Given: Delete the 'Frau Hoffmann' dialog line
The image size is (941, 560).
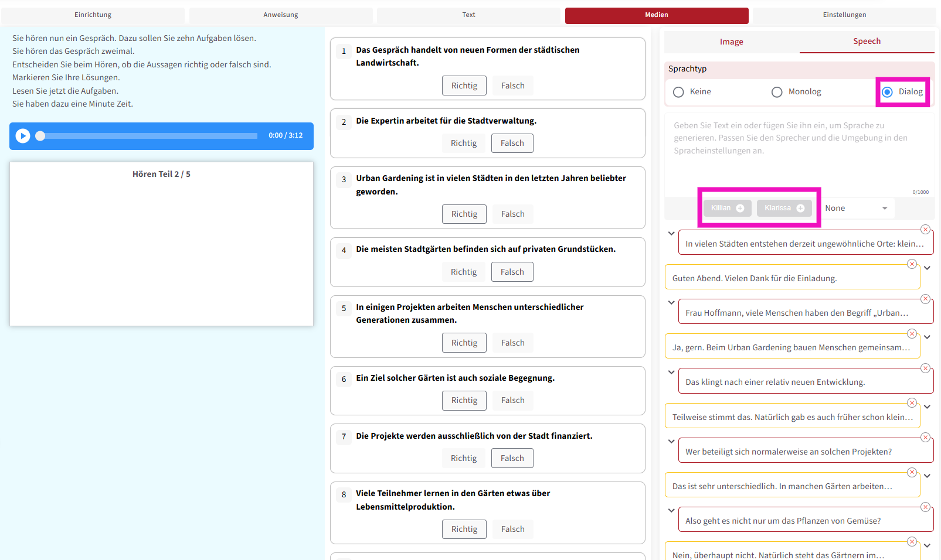Looking at the screenshot, I should pyautogui.click(x=925, y=299).
